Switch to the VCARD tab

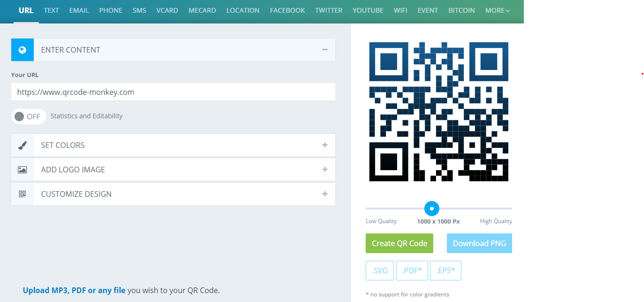(x=167, y=10)
